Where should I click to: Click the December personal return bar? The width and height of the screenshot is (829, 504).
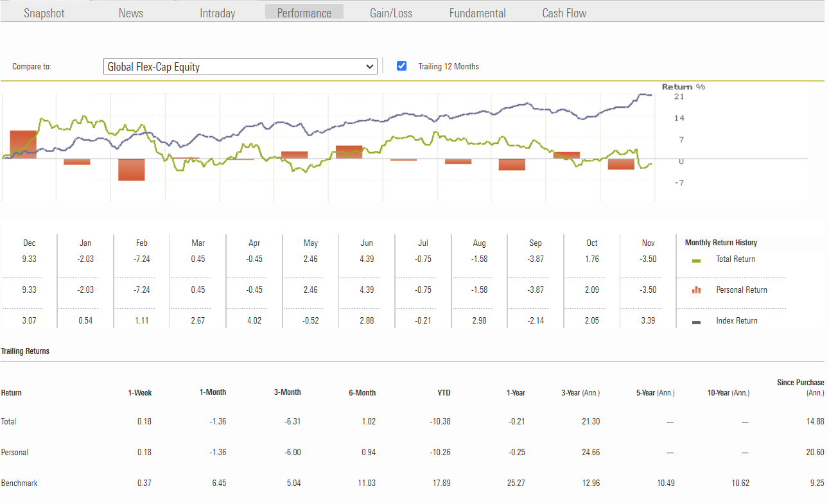coord(23,144)
